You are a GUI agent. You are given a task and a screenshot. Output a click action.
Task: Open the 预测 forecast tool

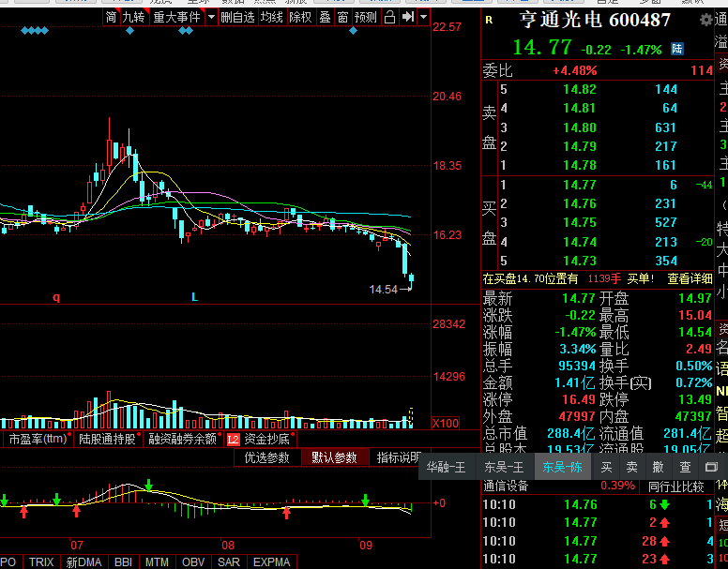click(366, 18)
